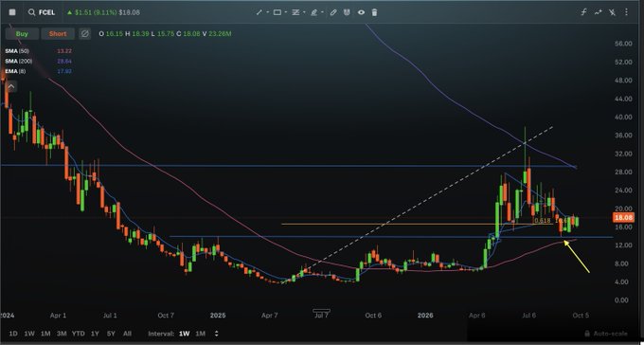The width and height of the screenshot is (644, 345).
Task: Set chart range to 5Y
Action: pos(111,334)
